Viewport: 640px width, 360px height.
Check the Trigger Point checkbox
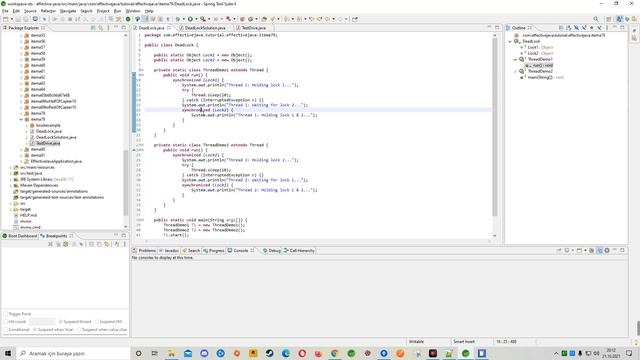[x=6, y=314]
